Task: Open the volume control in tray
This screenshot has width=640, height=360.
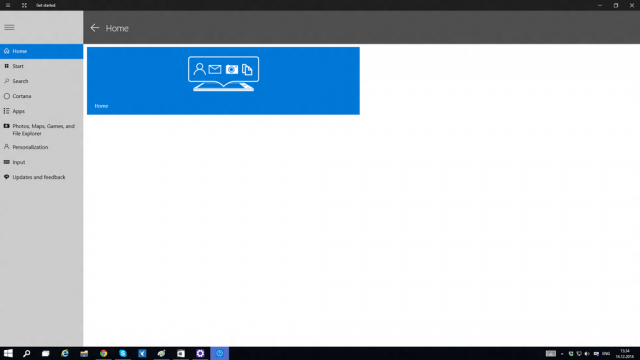Action: [x=587, y=354]
